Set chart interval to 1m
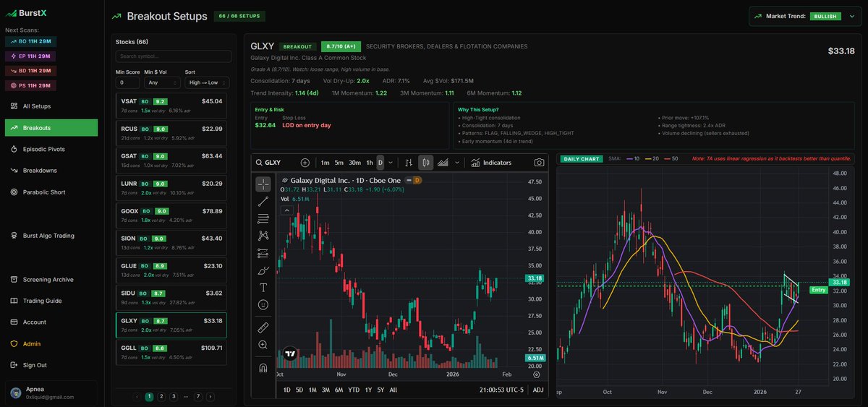Image resolution: width=868 pixels, height=407 pixels. 325,163
